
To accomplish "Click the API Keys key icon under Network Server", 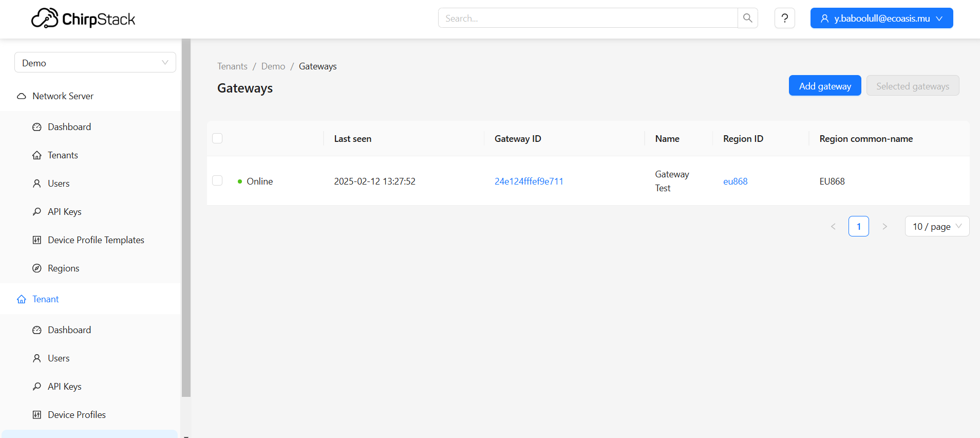I will pos(37,212).
